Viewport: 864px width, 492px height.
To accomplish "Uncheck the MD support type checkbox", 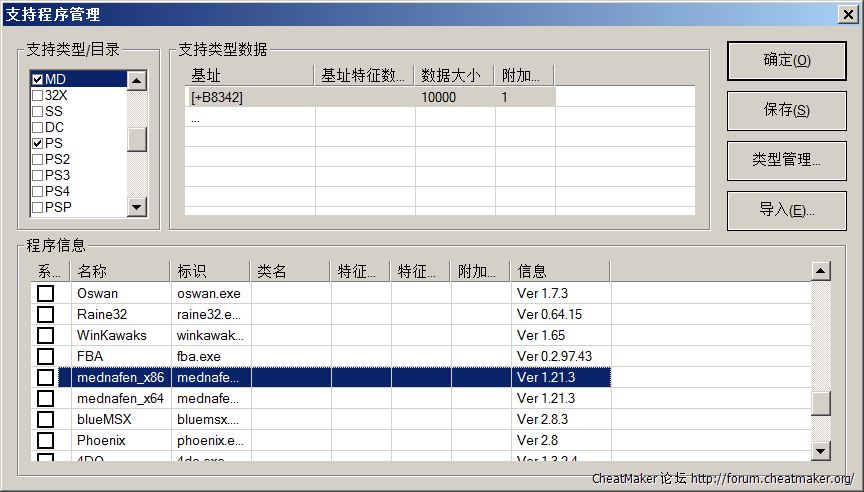I will click(x=37, y=79).
